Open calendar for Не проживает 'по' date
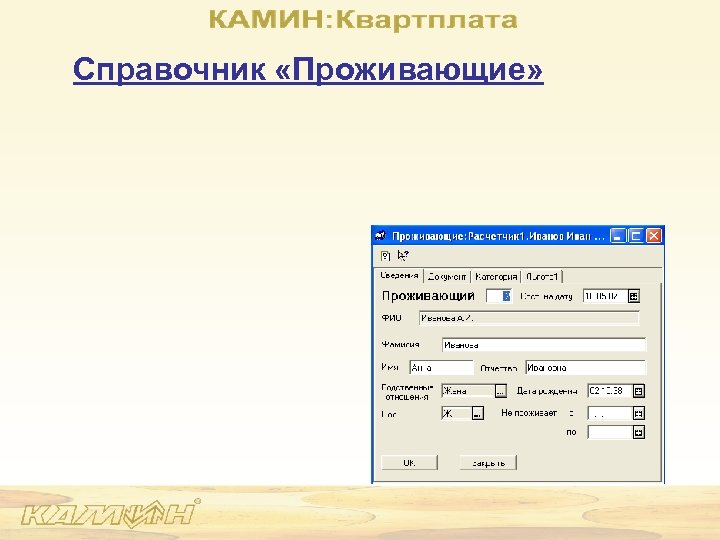The image size is (720, 540). coord(639,432)
